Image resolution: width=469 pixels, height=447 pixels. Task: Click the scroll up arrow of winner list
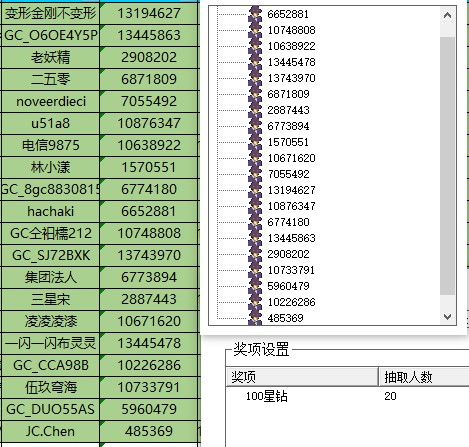click(448, 15)
